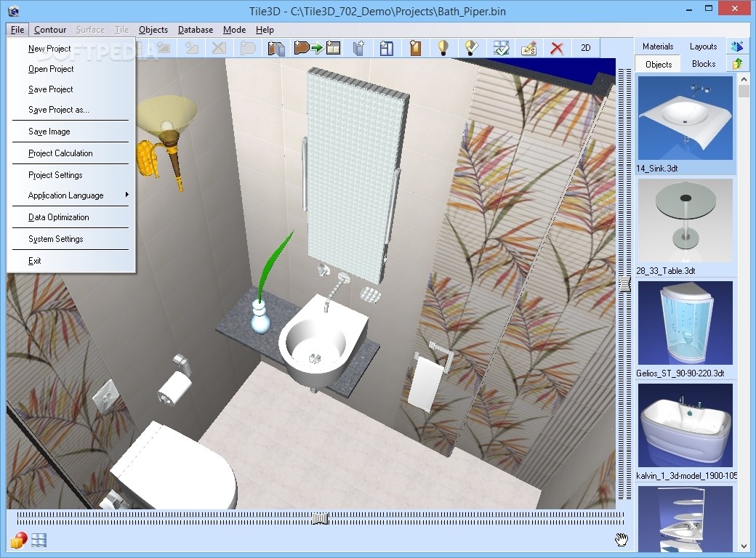Open System Settings from the menu
The image size is (756, 558).
point(71,239)
